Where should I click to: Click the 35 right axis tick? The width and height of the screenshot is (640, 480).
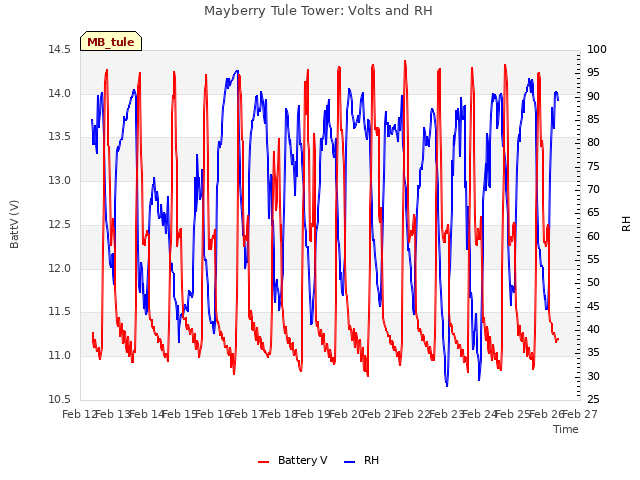tap(593, 353)
